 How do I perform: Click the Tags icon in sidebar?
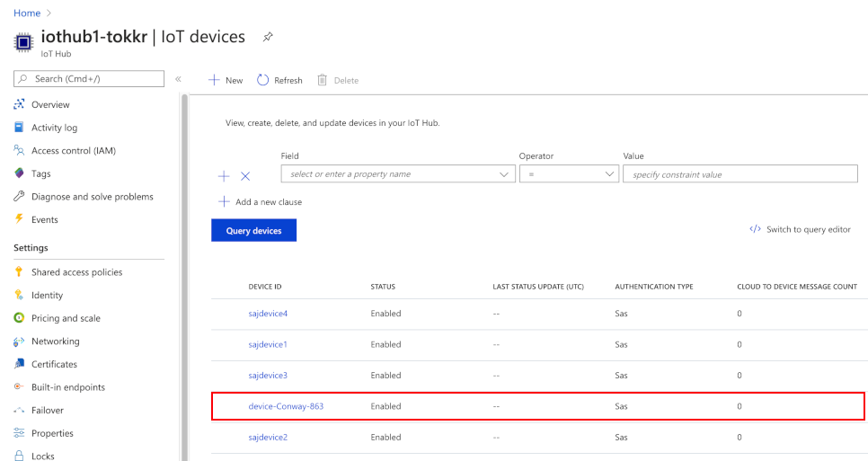pyautogui.click(x=20, y=173)
